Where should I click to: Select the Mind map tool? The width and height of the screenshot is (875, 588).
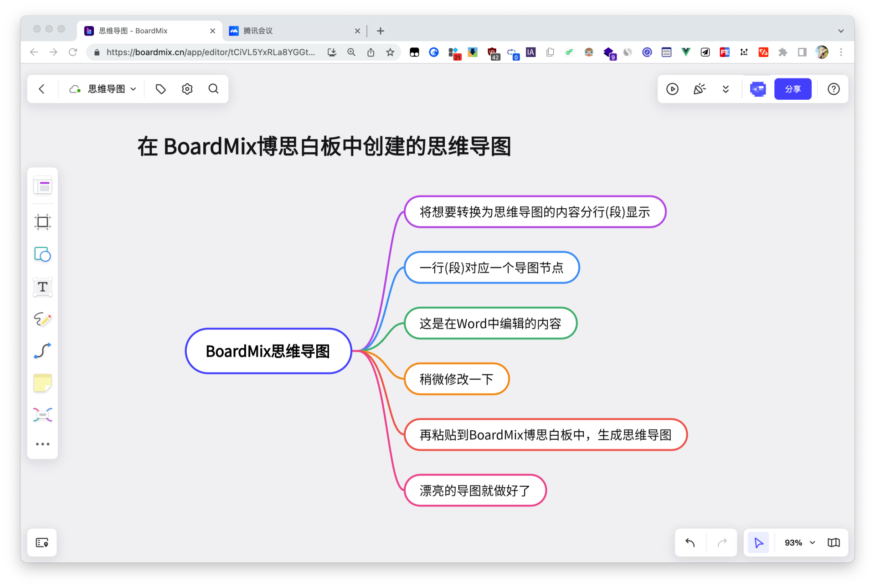43,415
